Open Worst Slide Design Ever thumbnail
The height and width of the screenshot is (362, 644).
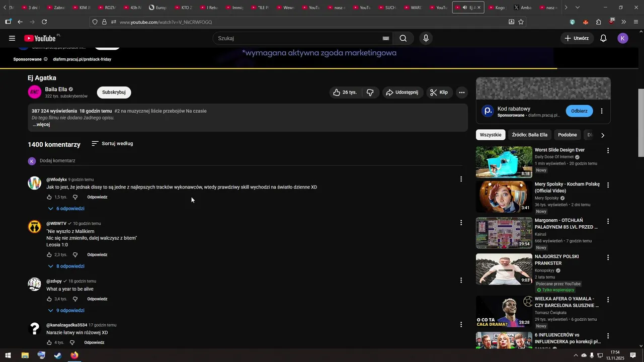(504, 162)
